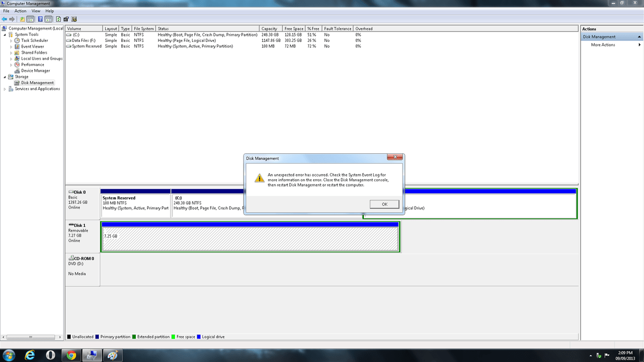Click the blue Help question mark icon

[40, 19]
